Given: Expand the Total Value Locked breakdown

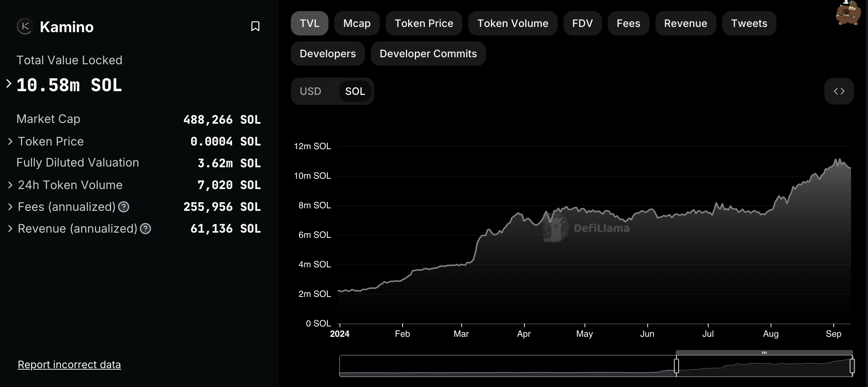Looking at the screenshot, I should 9,84.
